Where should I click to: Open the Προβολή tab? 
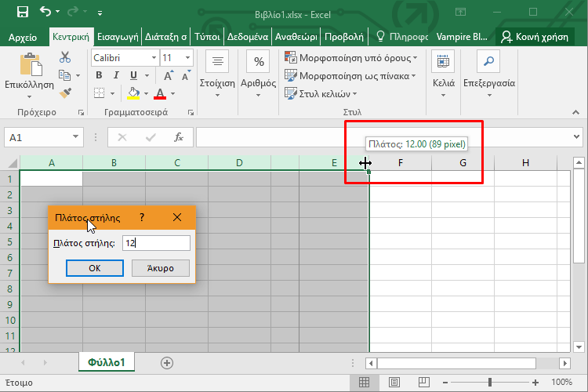coord(344,37)
